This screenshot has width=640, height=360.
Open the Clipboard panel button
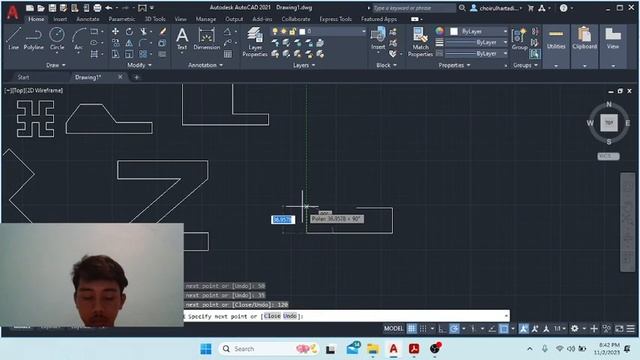[x=584, y=47]
